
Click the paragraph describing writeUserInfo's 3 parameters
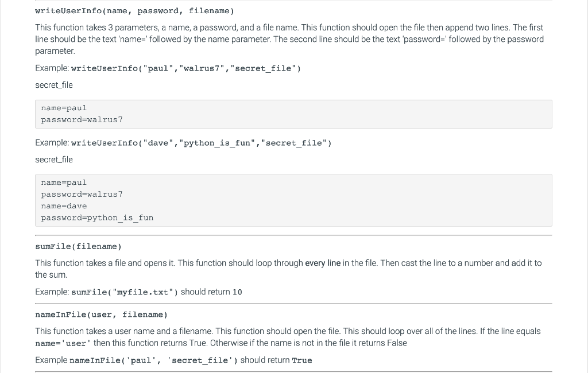point(289,39)
